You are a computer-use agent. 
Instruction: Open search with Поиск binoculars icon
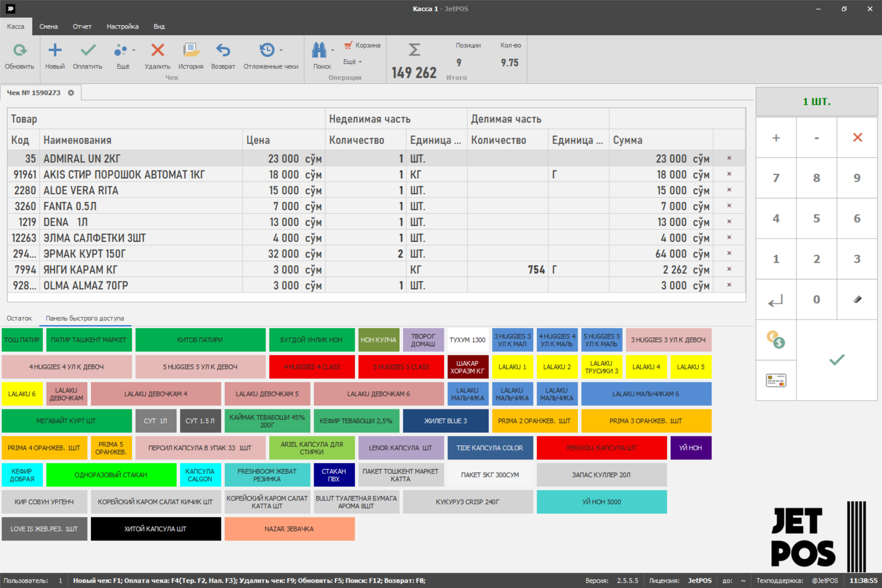(319, 51)
